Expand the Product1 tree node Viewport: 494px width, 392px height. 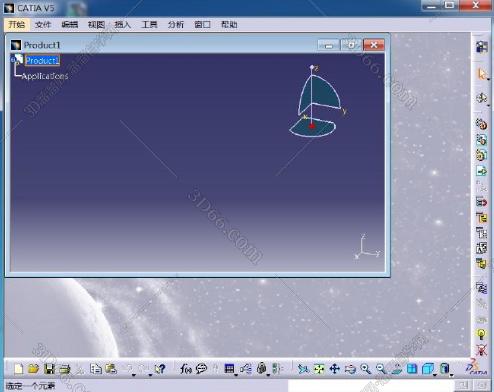13,60
